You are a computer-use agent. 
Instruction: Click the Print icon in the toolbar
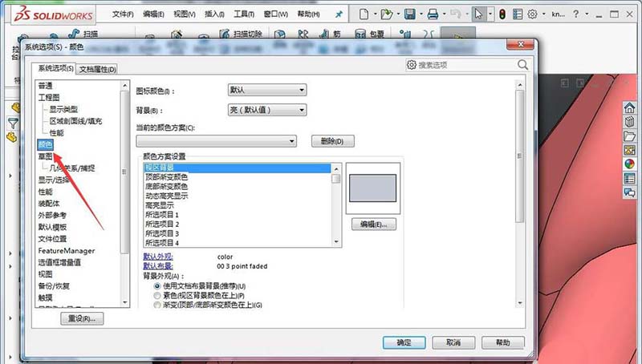433,14
